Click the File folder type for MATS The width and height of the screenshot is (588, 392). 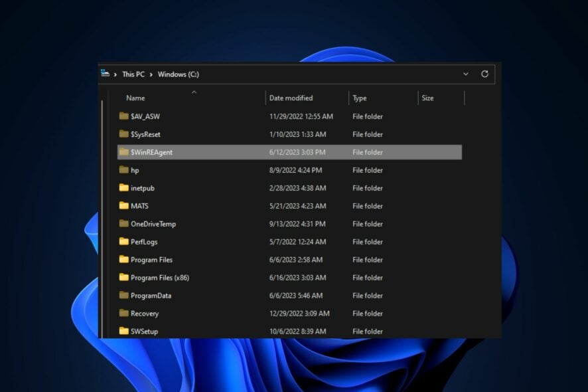pyautogui.click(x=368, y=206)
